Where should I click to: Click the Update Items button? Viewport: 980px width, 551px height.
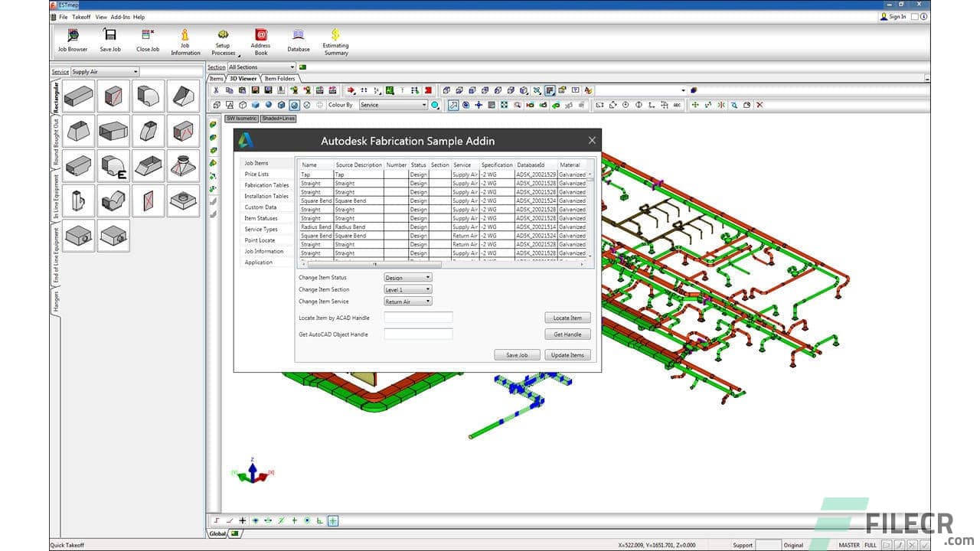(567, 354)
